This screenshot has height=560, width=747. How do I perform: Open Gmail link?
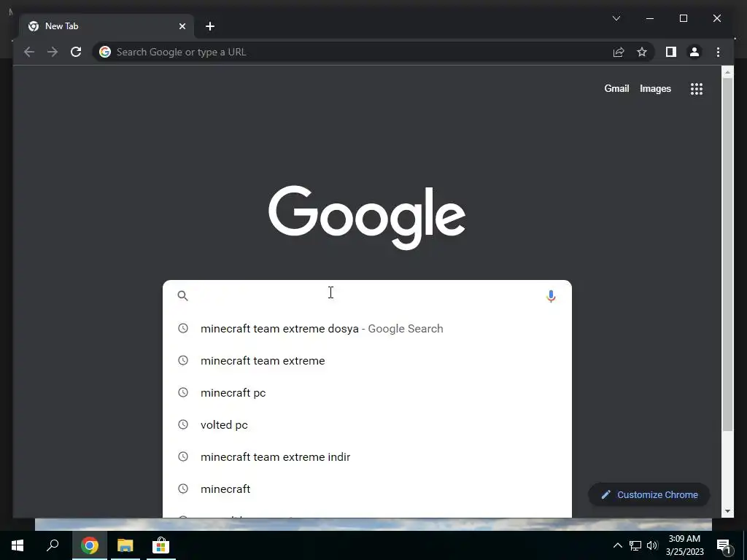[x=616, y=88]
